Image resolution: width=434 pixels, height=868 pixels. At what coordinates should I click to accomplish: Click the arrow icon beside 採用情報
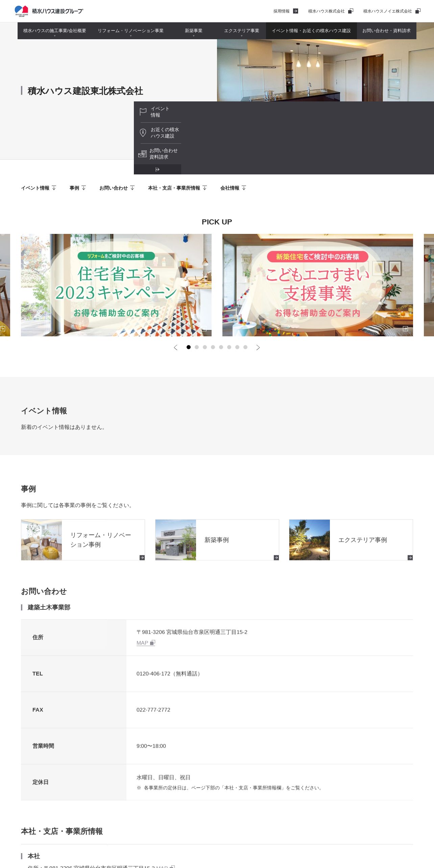pyautogui.click(x=295, y=11)
